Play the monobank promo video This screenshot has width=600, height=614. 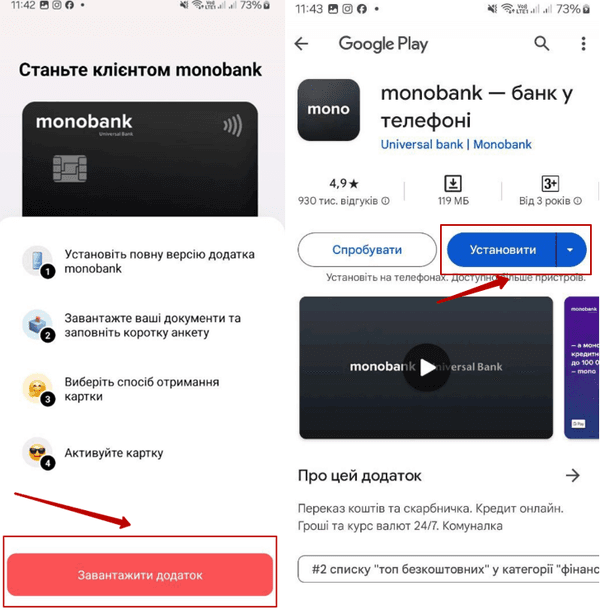427,367
